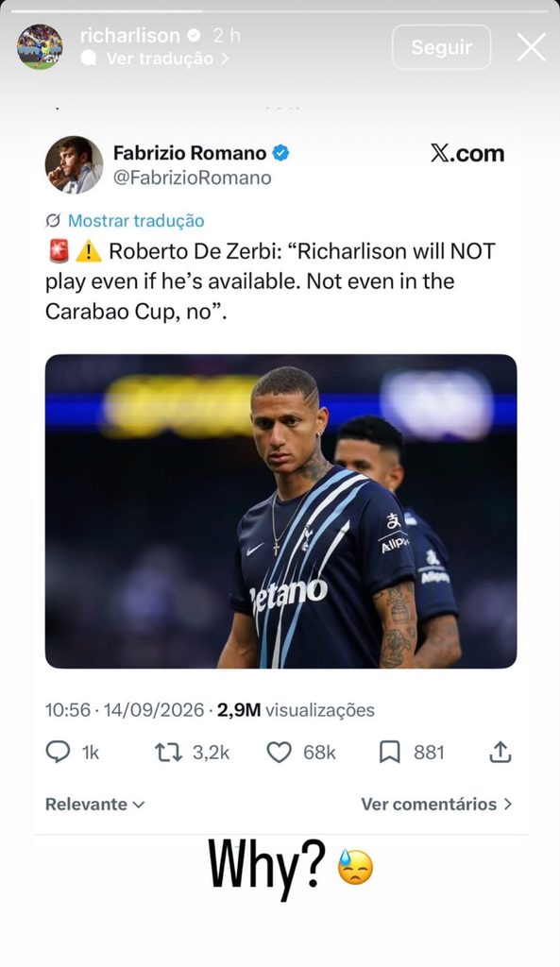Screen dimensions: 560x967
Task: Expand Ver comentários chevron link
Action: [x=436, y=804]
